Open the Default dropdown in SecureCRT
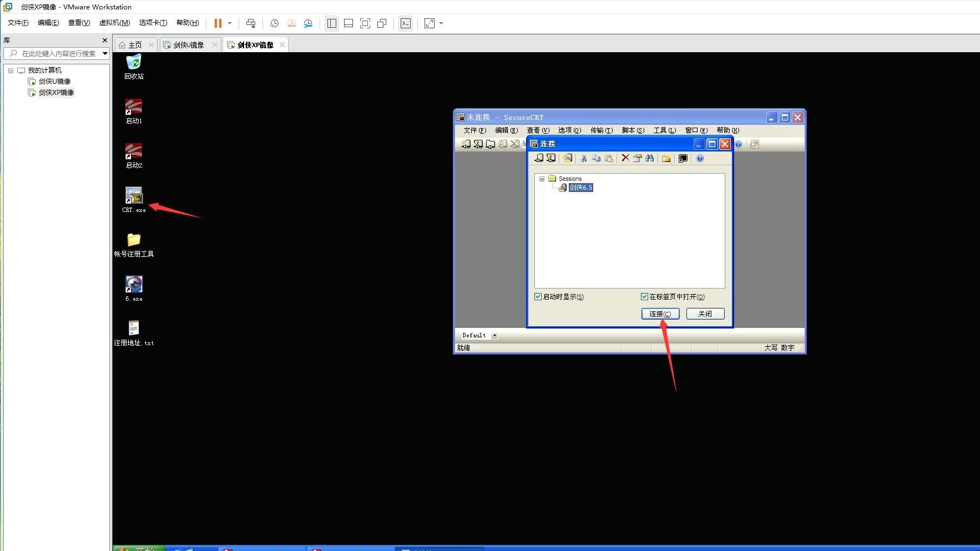 click(494, 335)
